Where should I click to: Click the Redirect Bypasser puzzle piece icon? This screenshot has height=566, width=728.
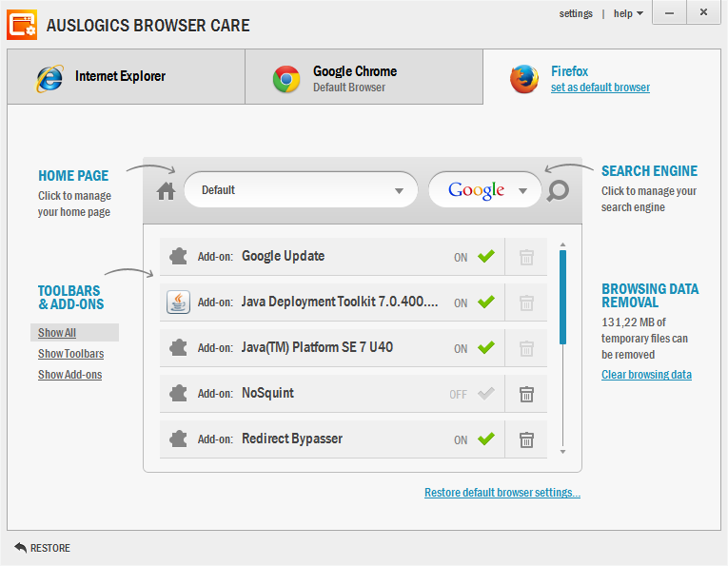point(178,439)
